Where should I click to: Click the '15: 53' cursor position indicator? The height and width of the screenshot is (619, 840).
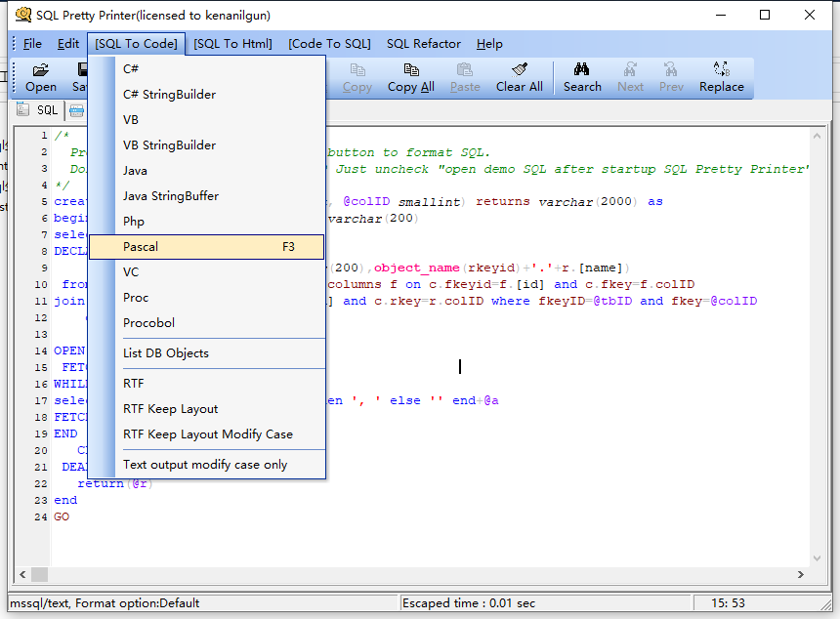pyautogui.click(x=728, y=603)
